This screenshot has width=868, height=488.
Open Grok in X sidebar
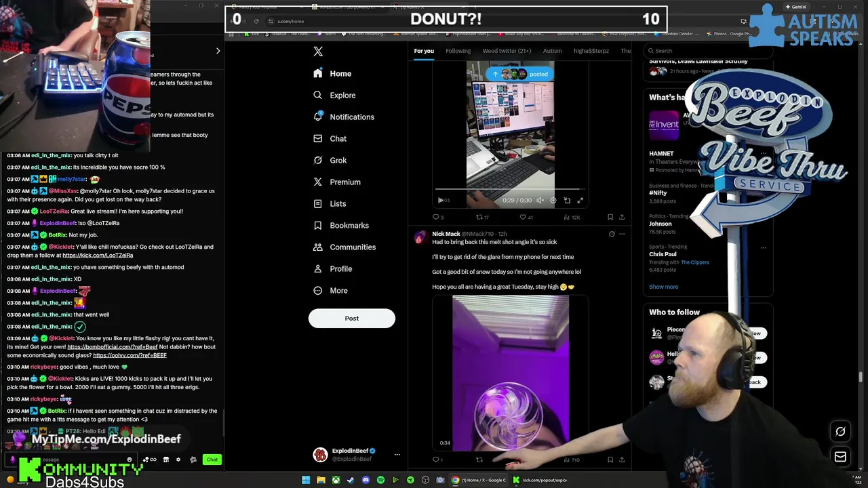click(x=330, y=160)
